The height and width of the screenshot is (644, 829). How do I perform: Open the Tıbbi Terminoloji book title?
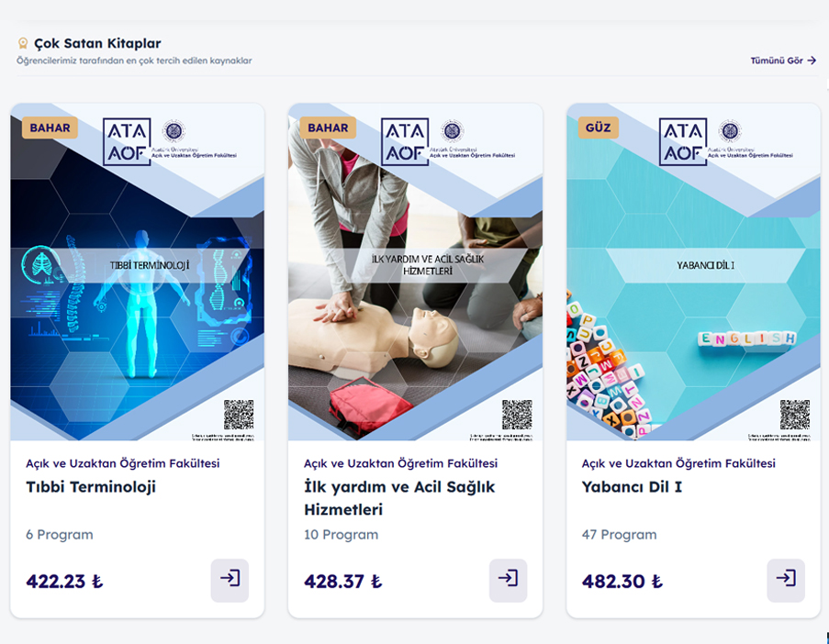(x=91, y=487)
